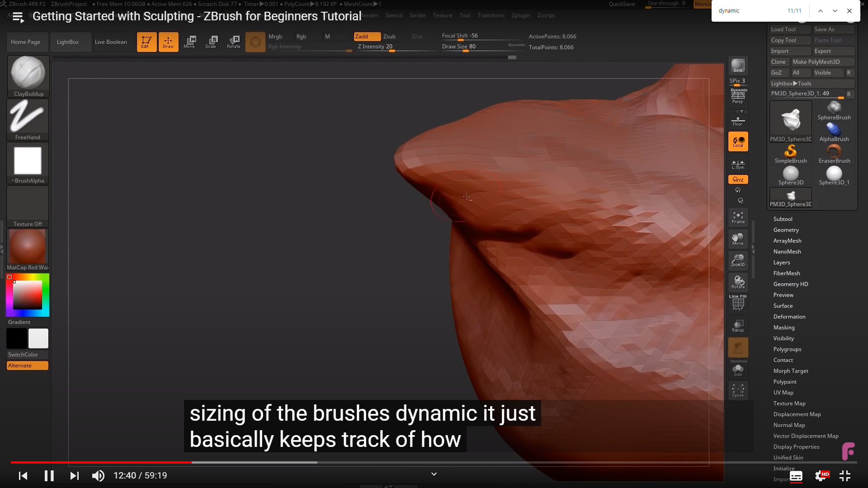Viewport: 868px width, 488px height.
Task: Open the Zplugin menu
Action: click(x=520, y=15)
